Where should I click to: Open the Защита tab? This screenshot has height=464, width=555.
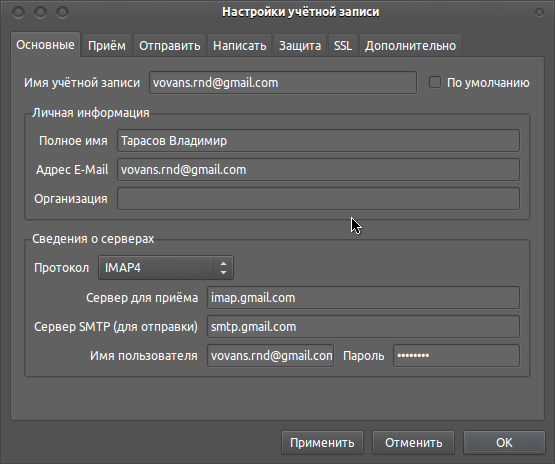(x=300, y=46)
